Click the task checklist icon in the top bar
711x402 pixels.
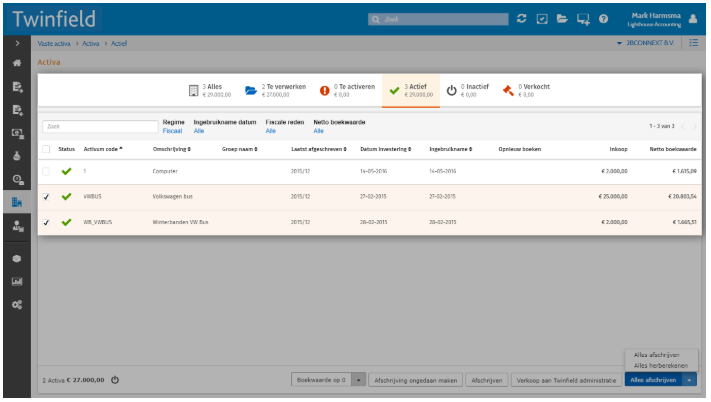tap(542, 18)
